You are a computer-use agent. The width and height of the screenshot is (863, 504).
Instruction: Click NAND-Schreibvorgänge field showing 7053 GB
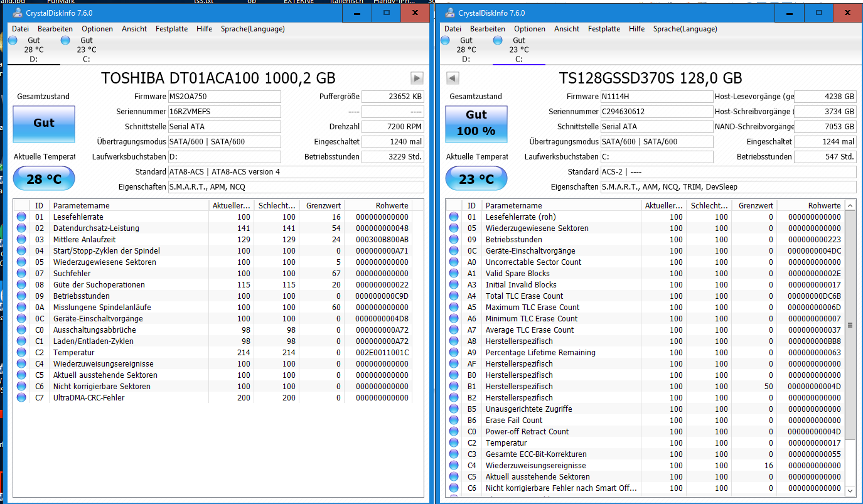click(825, 127)
